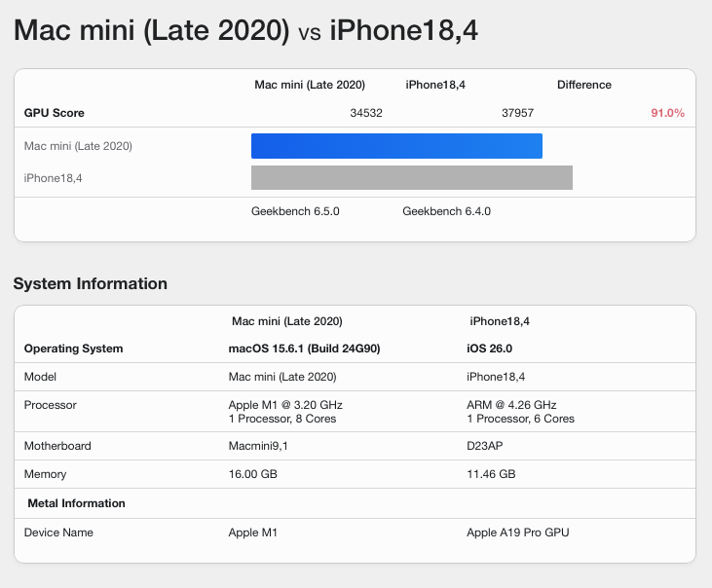Select the Apple A19 Pro GPU device name

click(x=517, y=533)
